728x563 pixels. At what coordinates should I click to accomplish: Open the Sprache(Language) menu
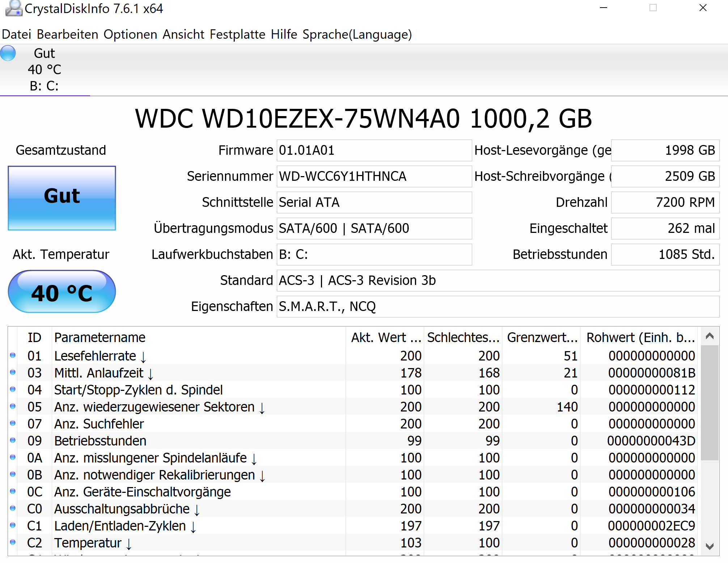click(357, 34)
